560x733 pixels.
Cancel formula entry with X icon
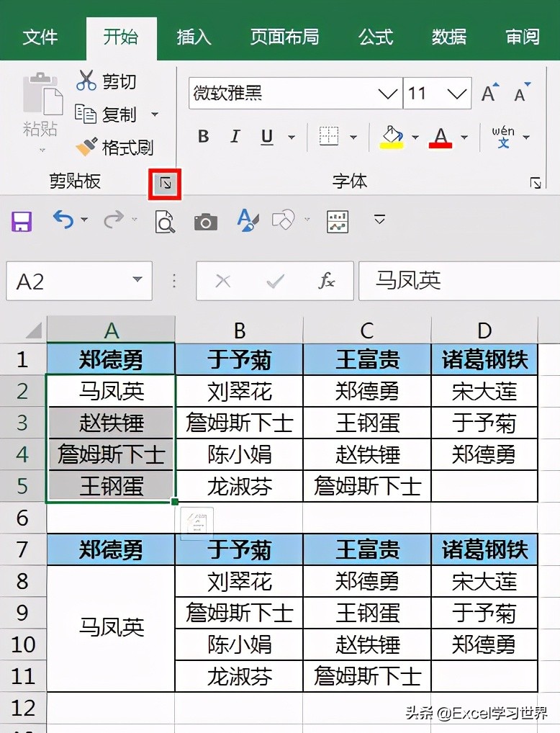pyautogui.click(x=223, y=282)
